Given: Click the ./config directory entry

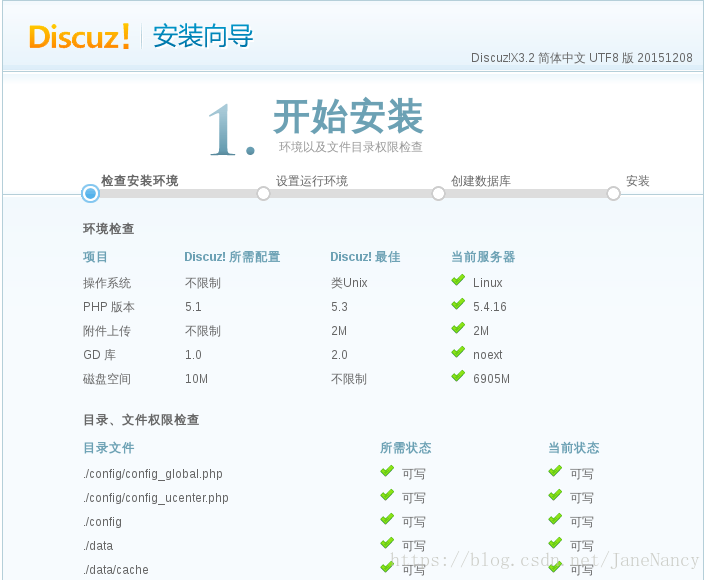Looking at the screenshot, I should (x=102, y=522).
